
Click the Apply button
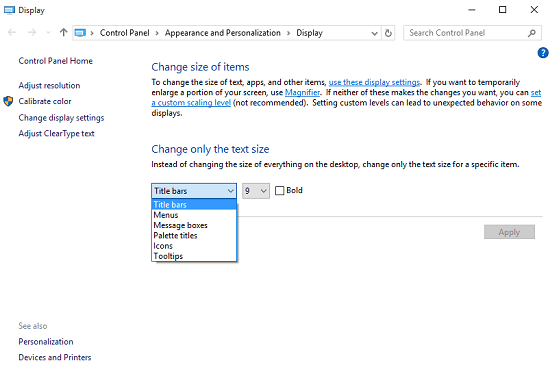coord(509,232)
